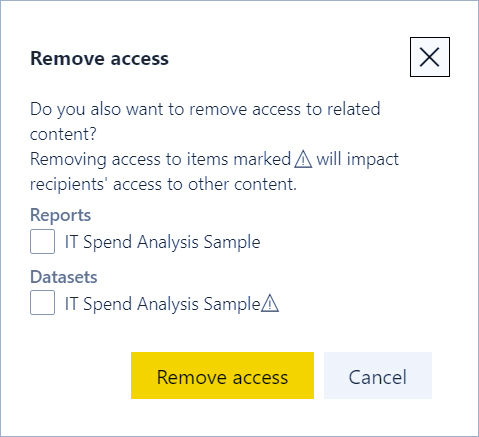Click the word 'Sample' in the report name
Viewport: 479px width, 437px height.
click(232, 242)
